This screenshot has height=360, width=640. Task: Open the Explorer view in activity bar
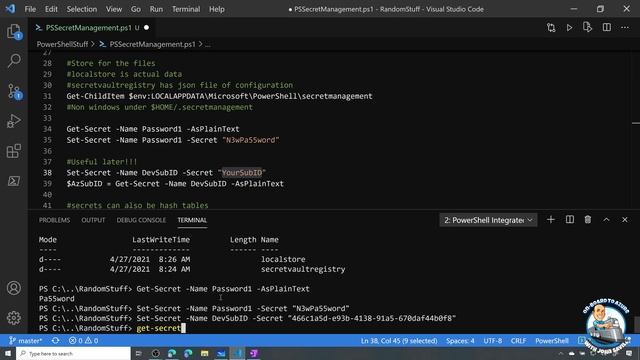pos(14,31)
